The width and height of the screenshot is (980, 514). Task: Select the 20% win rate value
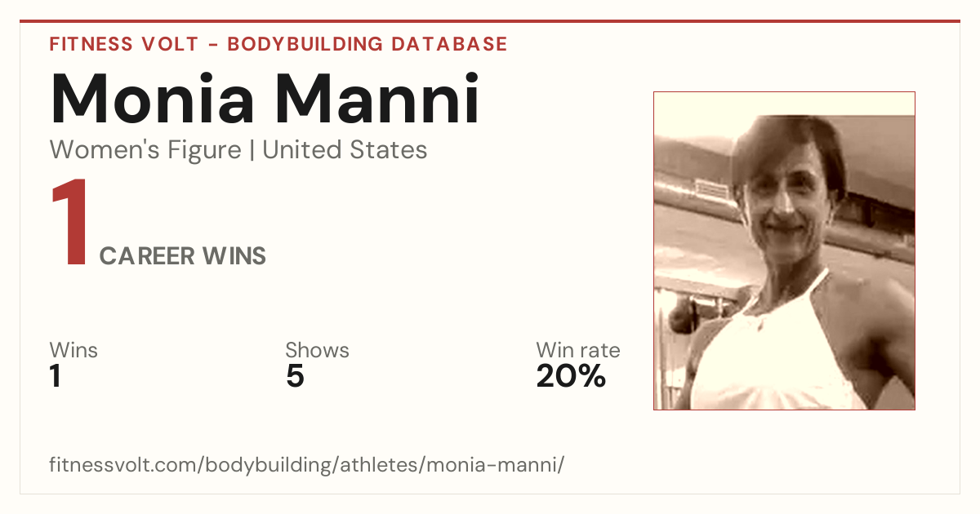[x=571, y=377]
